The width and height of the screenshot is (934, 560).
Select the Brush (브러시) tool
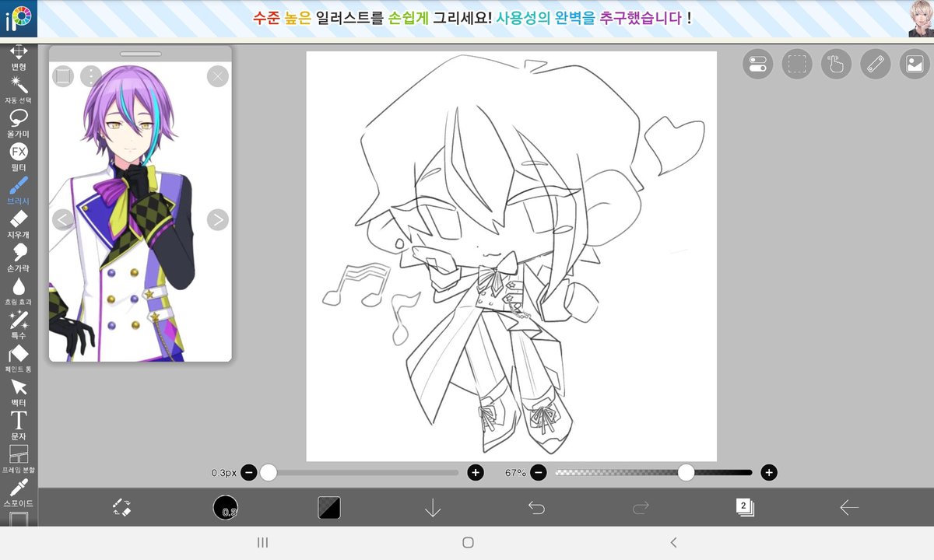tap(19, 191)
